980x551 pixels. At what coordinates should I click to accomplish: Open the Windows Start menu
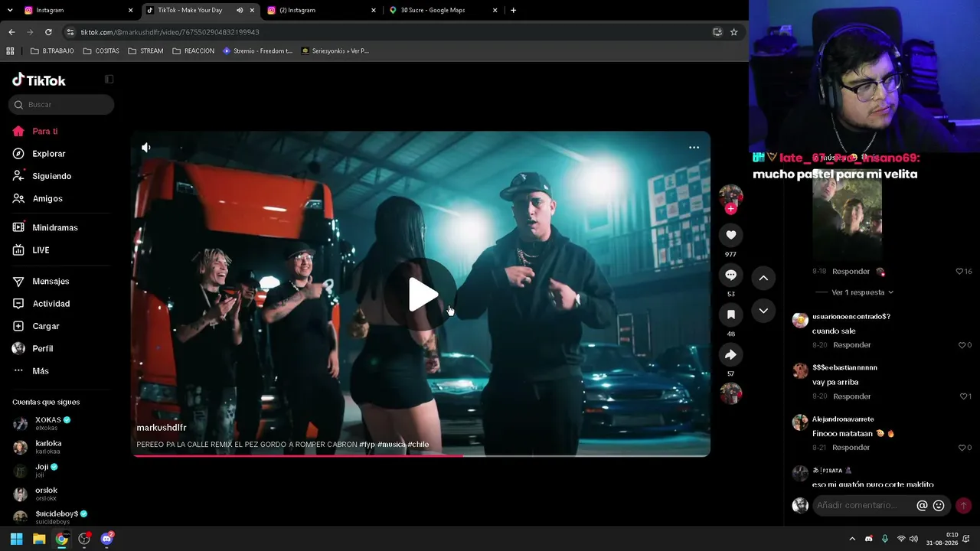(x=16, y=539)
